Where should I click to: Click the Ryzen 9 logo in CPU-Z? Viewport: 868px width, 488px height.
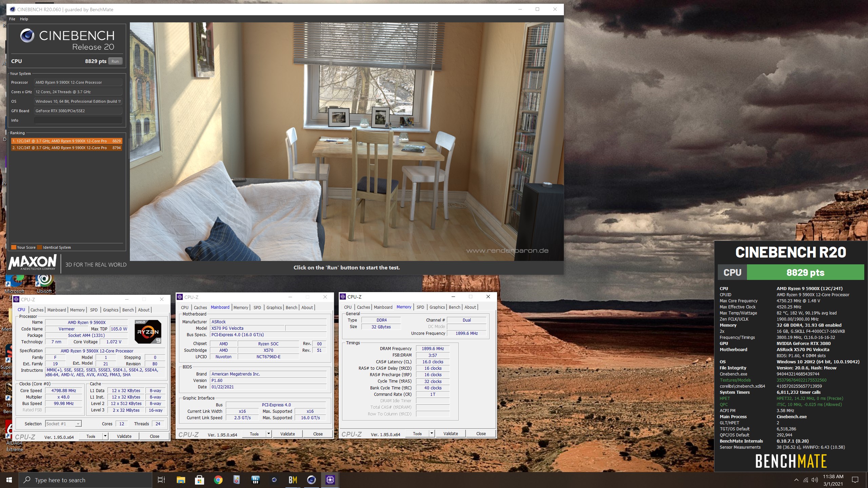pyautogui.click(x=148, y=331)
